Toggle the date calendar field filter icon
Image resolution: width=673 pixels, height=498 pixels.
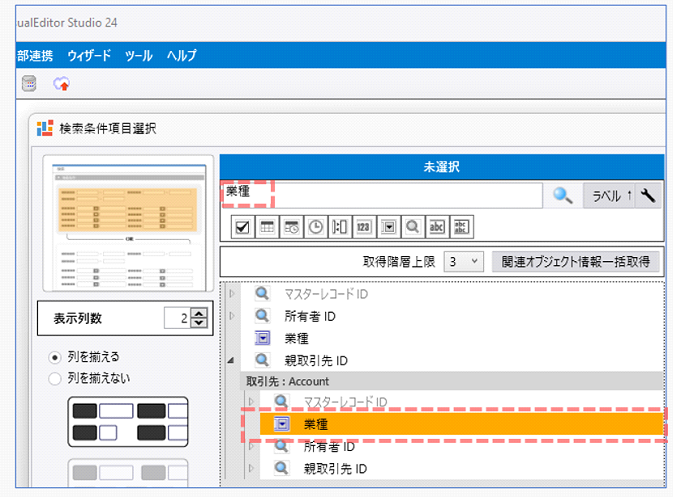tap(267, 227)
